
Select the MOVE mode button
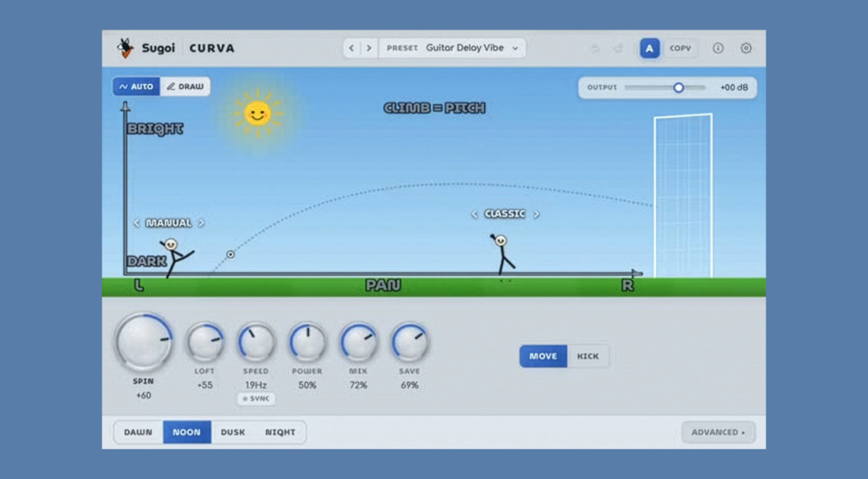point(543,356)
